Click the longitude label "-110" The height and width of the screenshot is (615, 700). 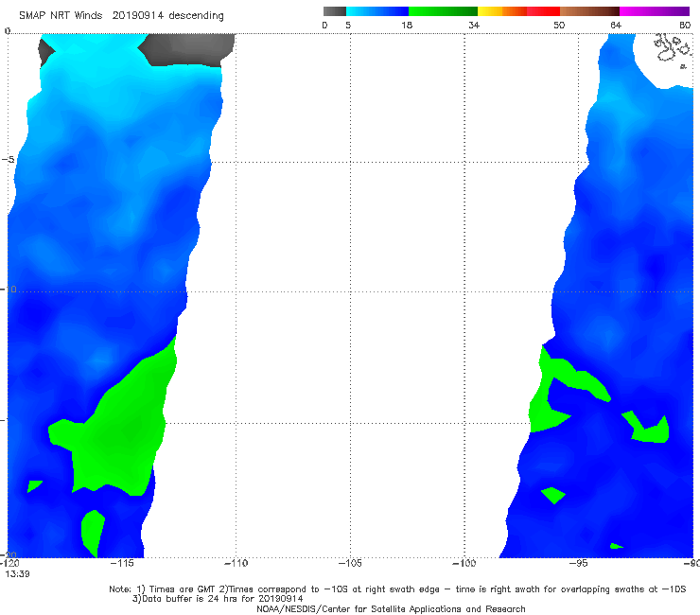236,563
